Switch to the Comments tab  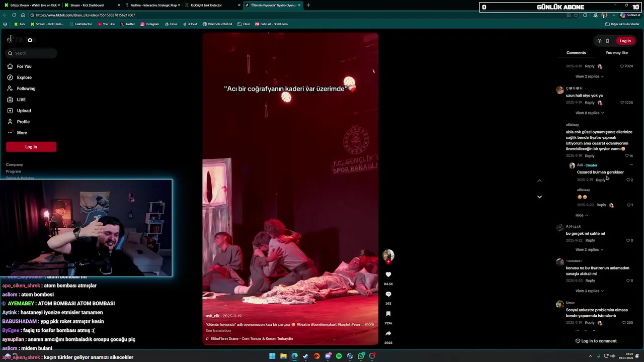576,53
